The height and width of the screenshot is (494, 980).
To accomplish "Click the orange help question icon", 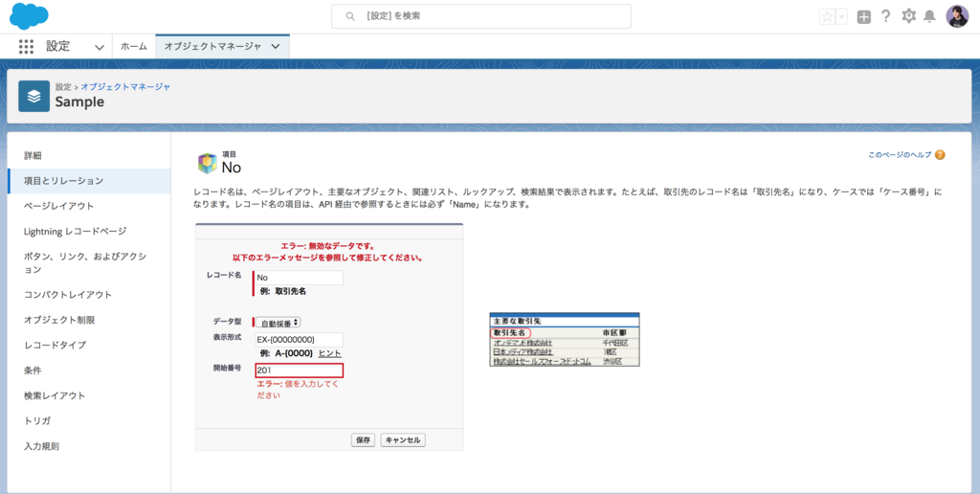I will (x=940, y=155).
